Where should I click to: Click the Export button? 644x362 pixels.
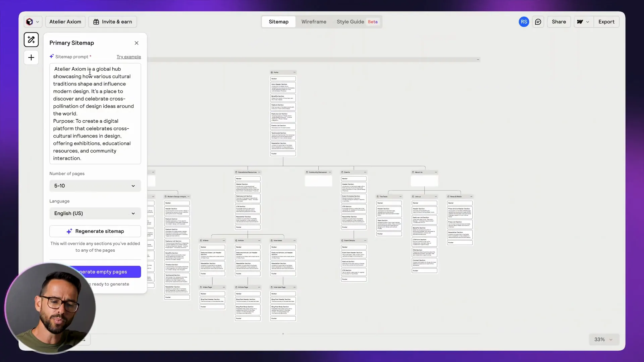pos(606,22)
